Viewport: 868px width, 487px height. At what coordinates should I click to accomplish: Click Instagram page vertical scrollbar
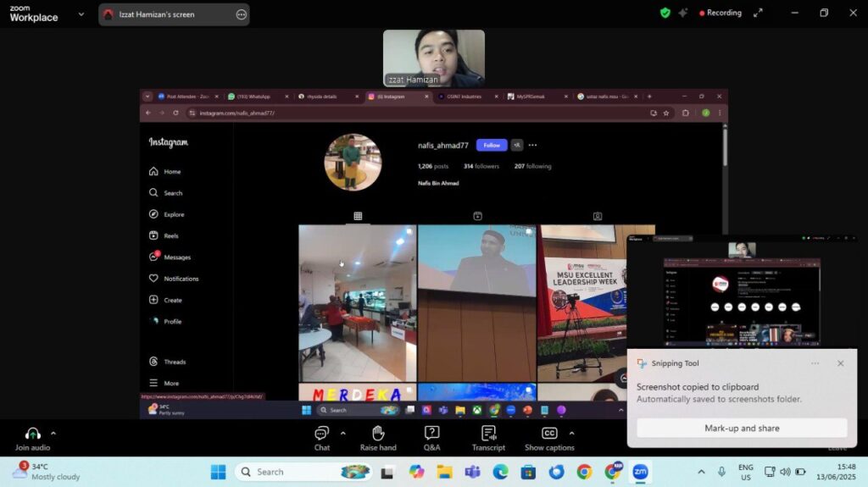pos(725,147)
